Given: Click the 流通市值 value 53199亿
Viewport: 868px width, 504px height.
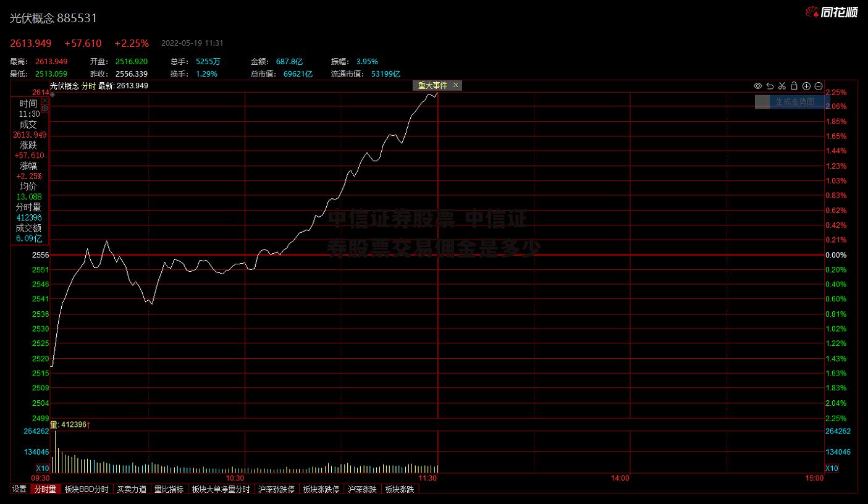Looking at the screenshot, I should (386, 74).
